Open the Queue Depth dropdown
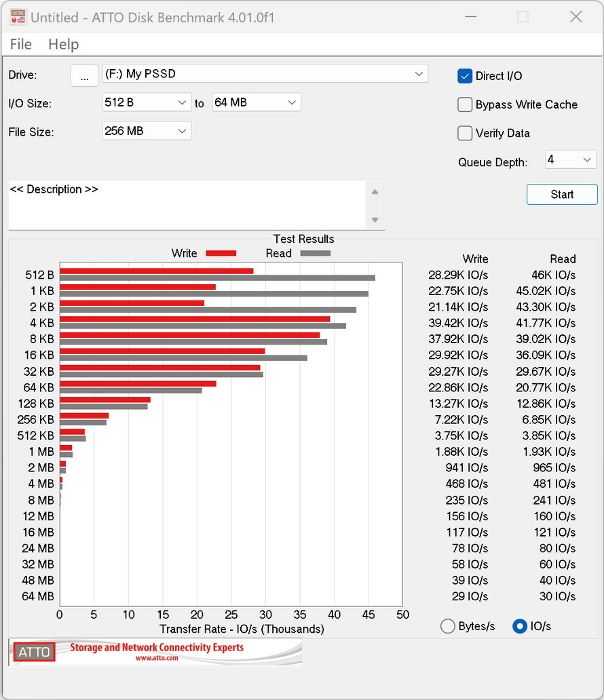The width and height of the screenshot is (604, 700). click(x=571, y=159)
